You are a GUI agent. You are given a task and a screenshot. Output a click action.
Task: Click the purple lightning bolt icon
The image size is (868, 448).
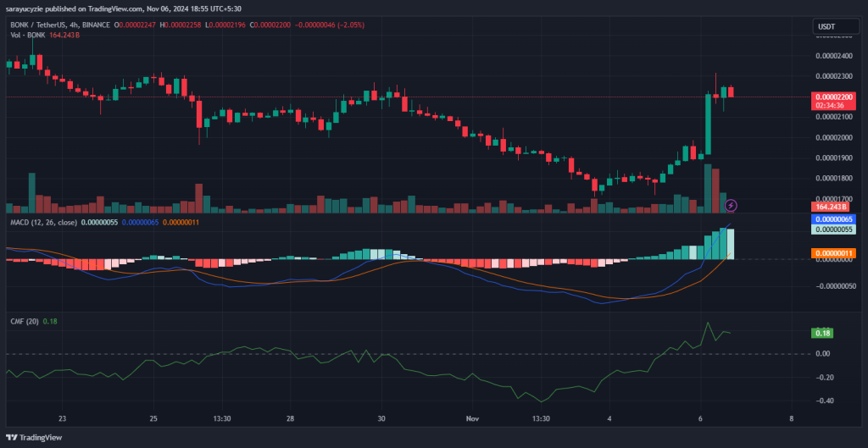tap(732, 205)
